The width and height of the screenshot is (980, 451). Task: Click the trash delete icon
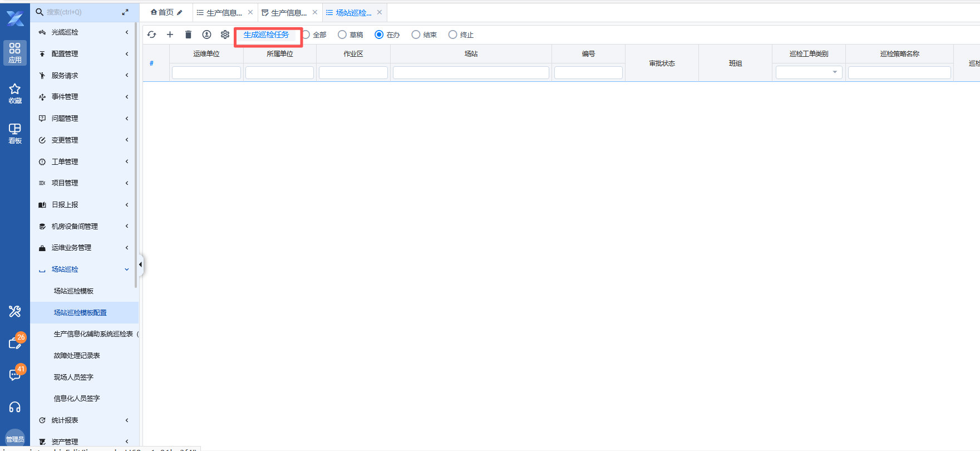click(x=188, y=35)
